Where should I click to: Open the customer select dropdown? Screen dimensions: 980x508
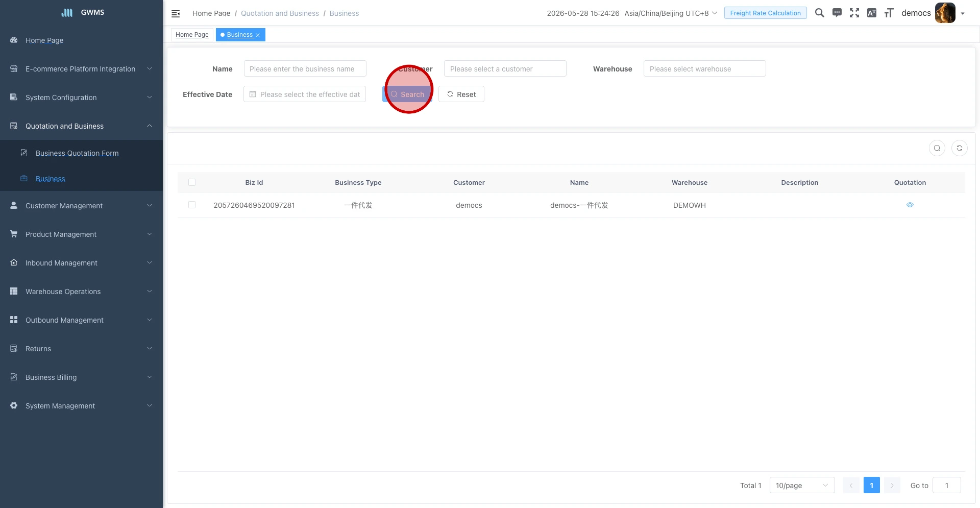(x=505, y=68)
